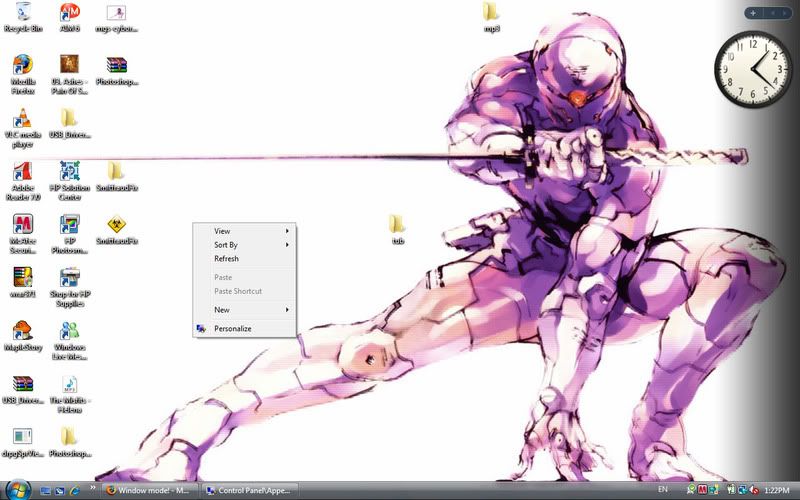Open the Control Panel taskbar window button

[249, 490]
